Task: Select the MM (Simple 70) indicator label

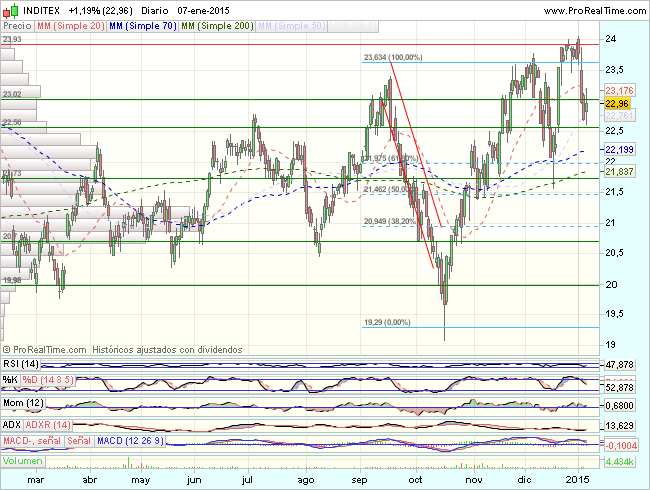Action: pyautogui.click(x=140, y=22)
